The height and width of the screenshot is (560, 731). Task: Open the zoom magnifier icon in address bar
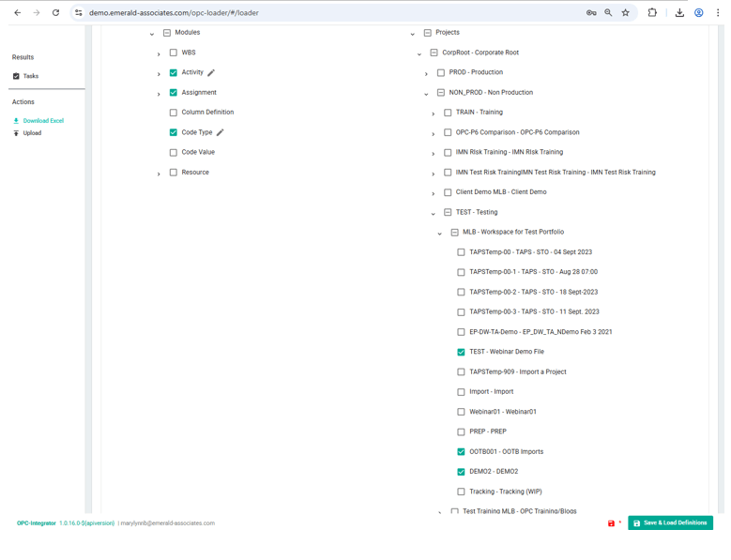(608, 12)
